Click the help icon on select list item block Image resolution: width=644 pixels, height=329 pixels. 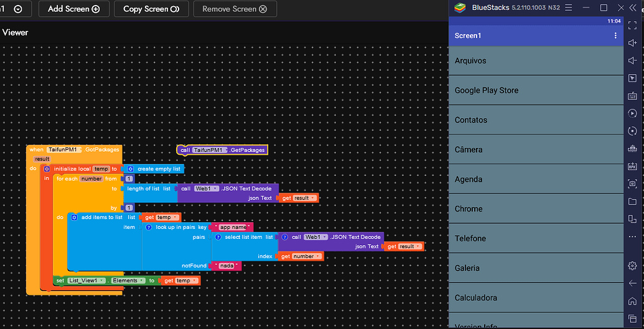tap(218, 237)
